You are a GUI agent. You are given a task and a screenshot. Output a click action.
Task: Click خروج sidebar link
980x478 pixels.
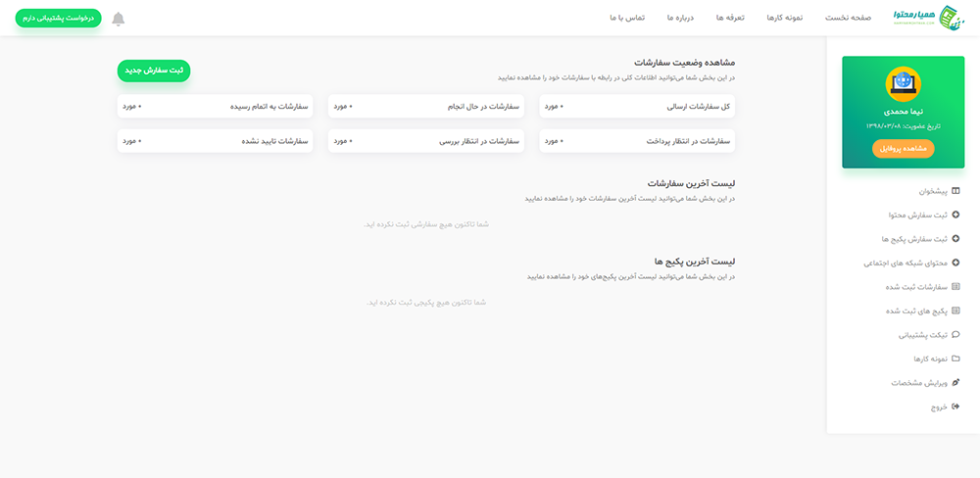pyautogui.click(x=940, y=406)
